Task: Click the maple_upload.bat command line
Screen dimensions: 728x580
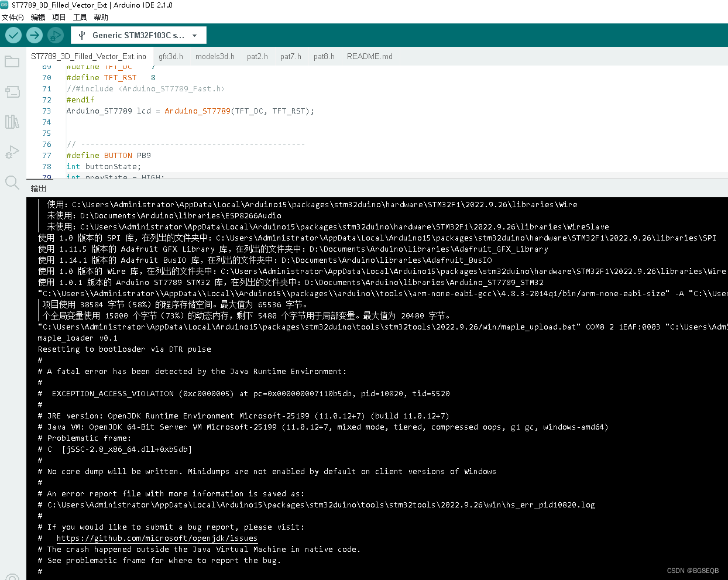Action: pos(383,327)
